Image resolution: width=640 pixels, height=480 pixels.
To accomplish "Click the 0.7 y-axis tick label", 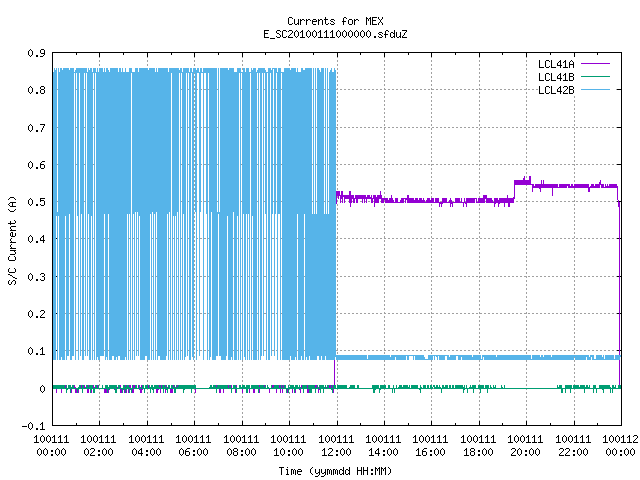I will [x=36, y=128].
